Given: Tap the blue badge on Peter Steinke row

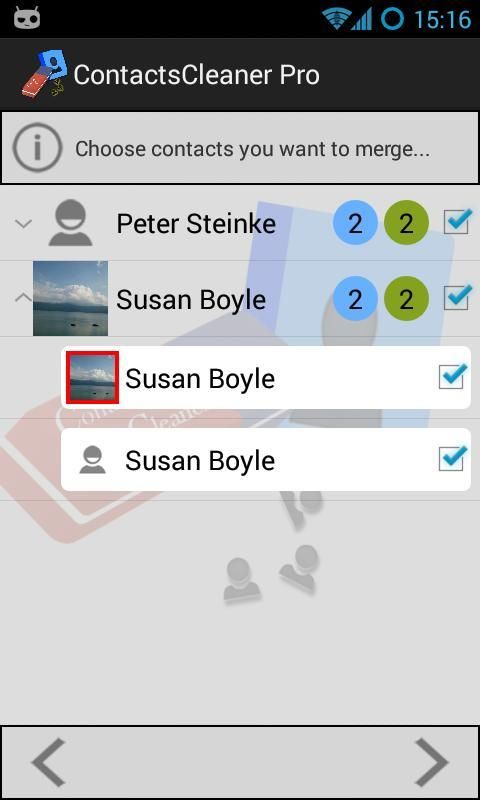Looking at the screenshot, I should [355, 223].
